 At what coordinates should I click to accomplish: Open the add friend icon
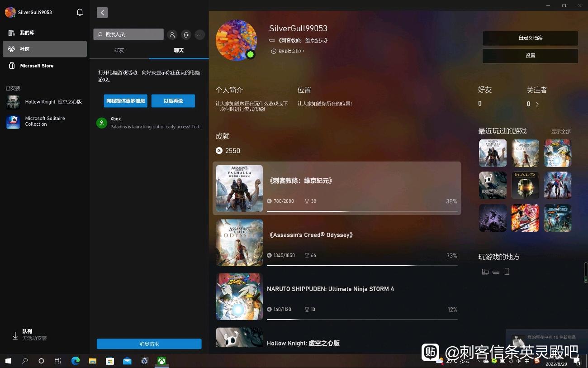point(172,34)
